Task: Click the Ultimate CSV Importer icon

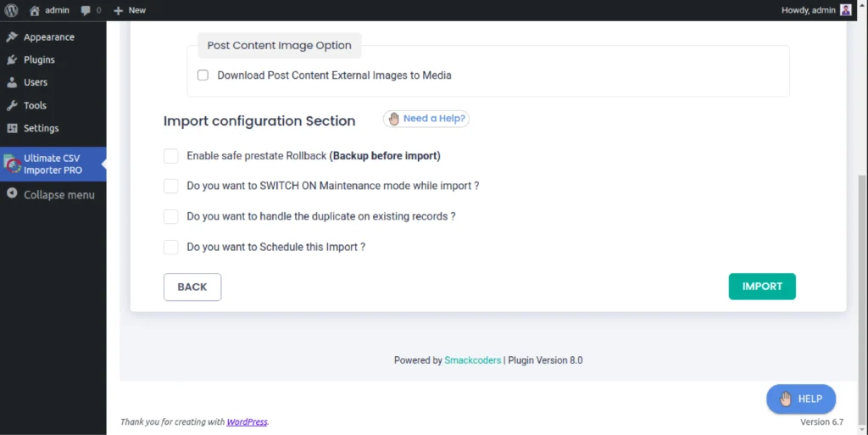Action: pos(12,165)
